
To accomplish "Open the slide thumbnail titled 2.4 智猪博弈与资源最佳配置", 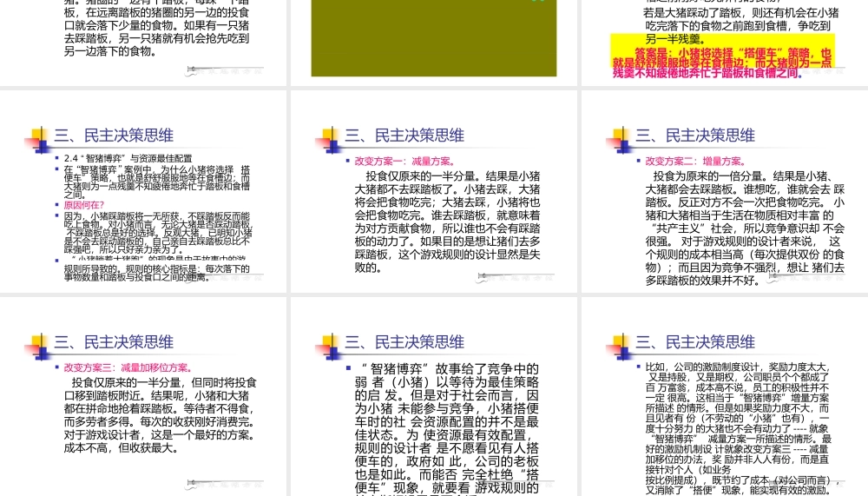I will pos(143,192).
